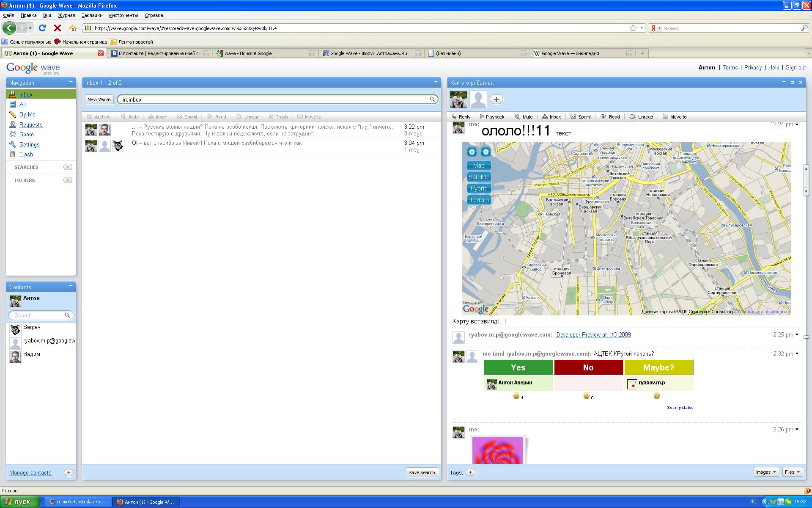Viewport: 812px width, 508px height.
Task: Open the Files dropdown
Action: click(793, 472)
